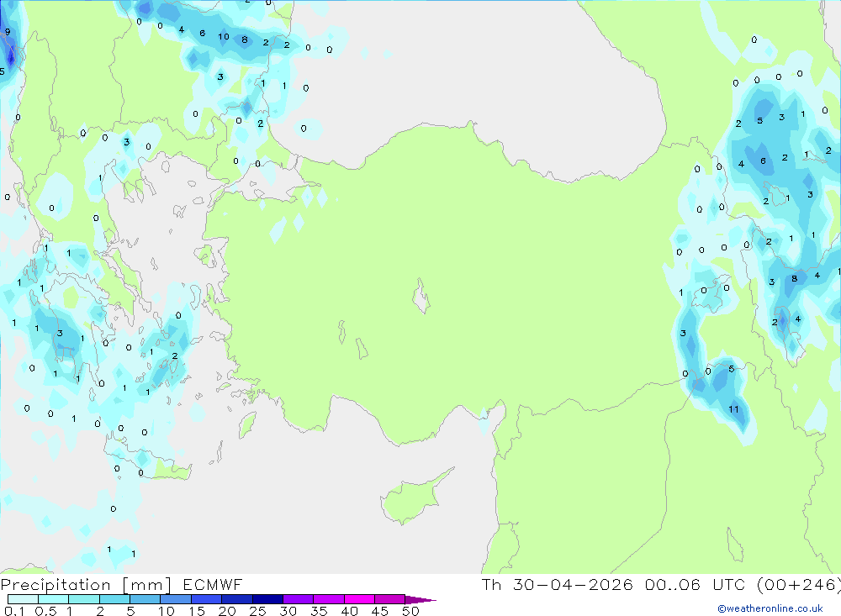The image size is (841, 616).
Task: Click legend scale label '30'
Action: tap(288, 611)
